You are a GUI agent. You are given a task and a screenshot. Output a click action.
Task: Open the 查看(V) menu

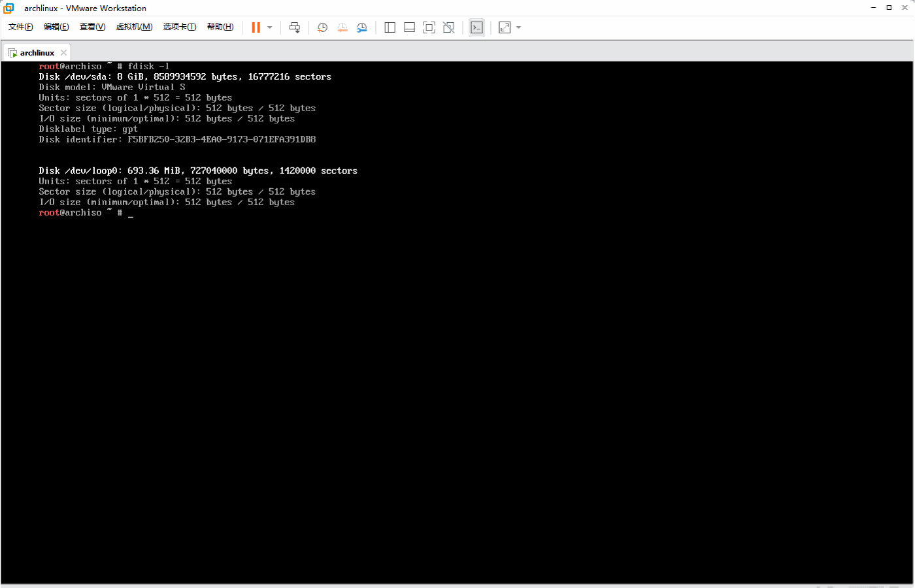coord(92,27)
